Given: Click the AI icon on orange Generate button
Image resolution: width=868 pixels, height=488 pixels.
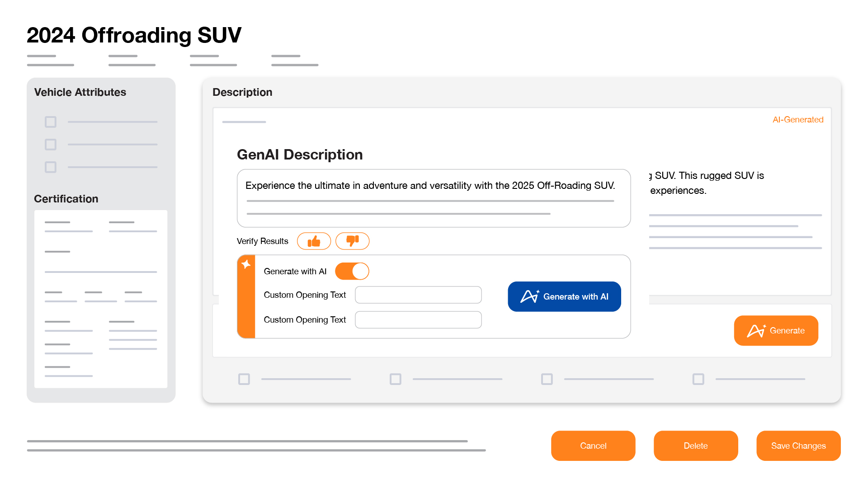Looking at the screenshot, I should (756, 331).
